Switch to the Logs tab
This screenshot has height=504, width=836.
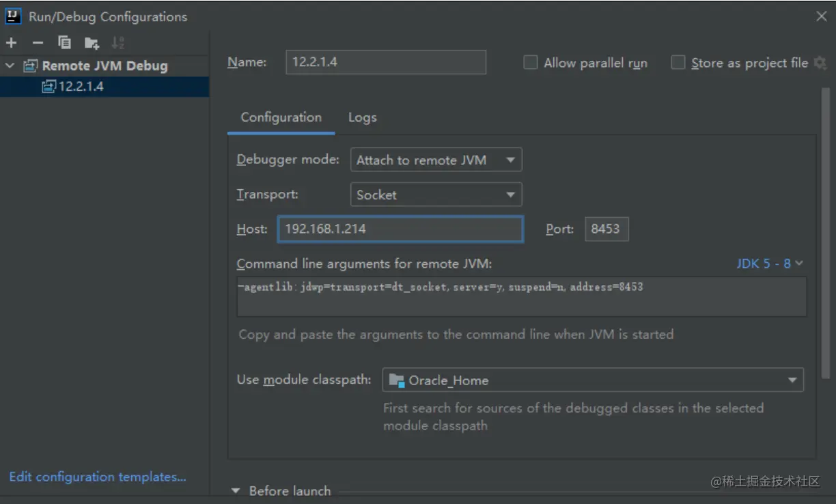pyautogui.click(x=362, y=117)
